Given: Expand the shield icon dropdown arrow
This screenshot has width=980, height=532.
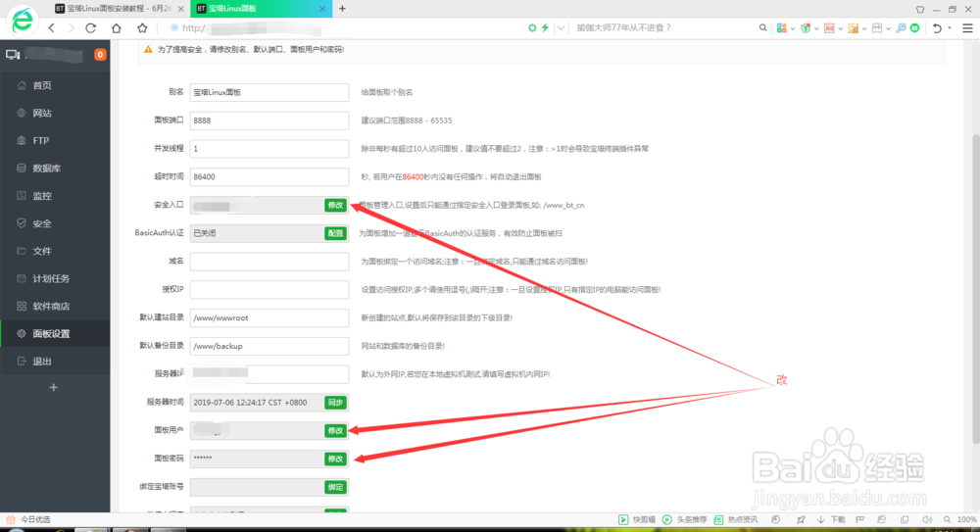Looking at the screenshot, I should click(x=816, y=28).
